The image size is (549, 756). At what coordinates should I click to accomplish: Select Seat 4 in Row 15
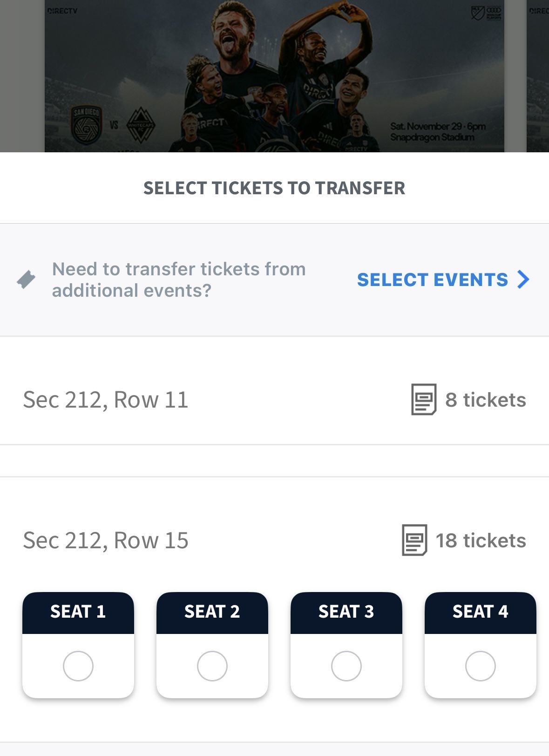[x=481, y=666]
